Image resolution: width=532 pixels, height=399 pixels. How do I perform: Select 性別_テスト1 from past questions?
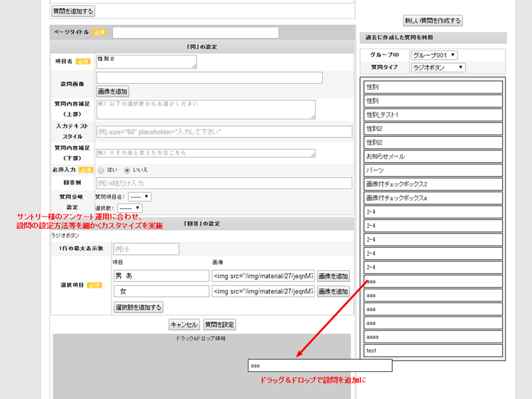[433, 115]
